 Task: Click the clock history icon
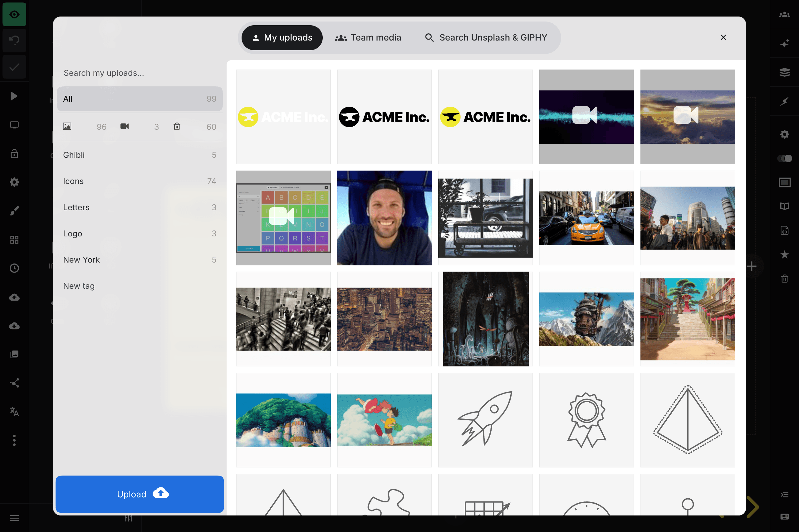coord(14,268)
